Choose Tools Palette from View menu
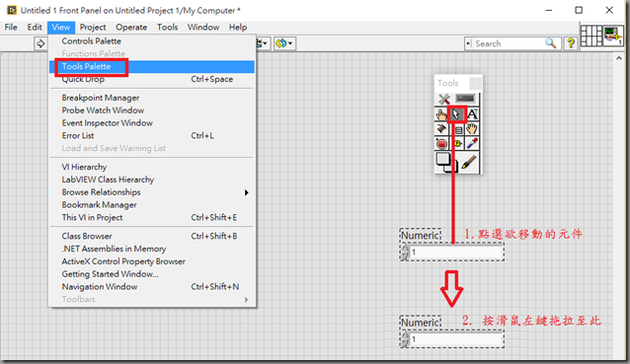 click(152, 67)
